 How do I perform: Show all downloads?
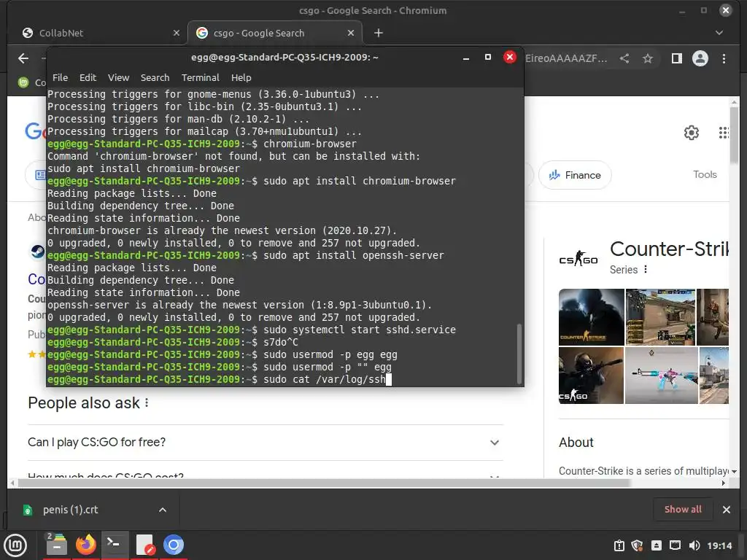683,509
